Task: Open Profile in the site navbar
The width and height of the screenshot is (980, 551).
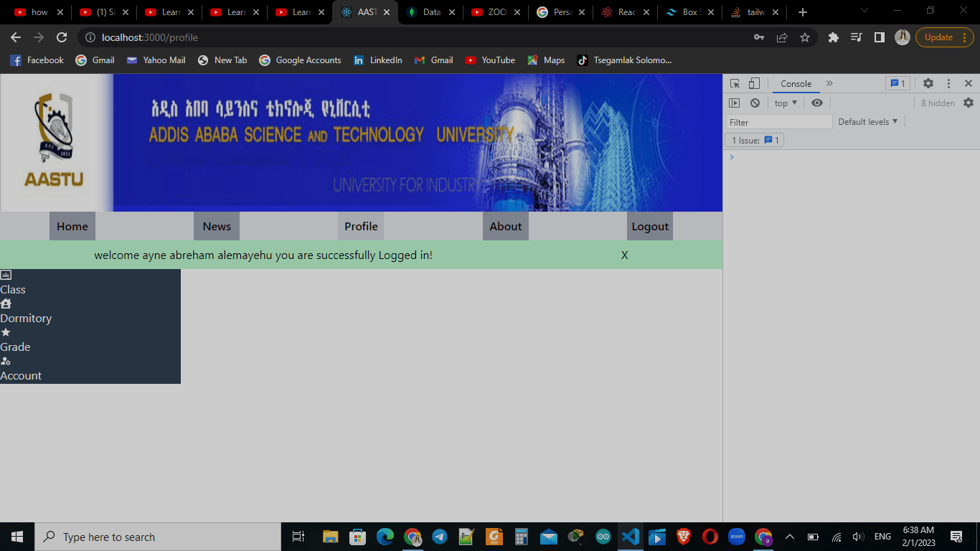Action: [x=361, y=226]
